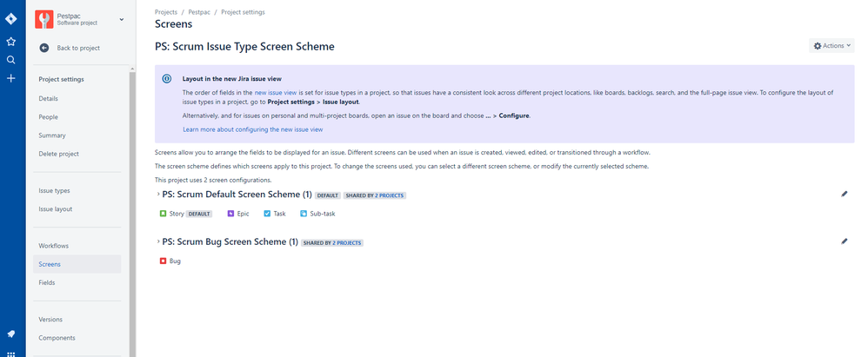Expand PS: Scrum Default Screen Scheme section
Viewport: 868px width, 357px height.
(157, 195)
